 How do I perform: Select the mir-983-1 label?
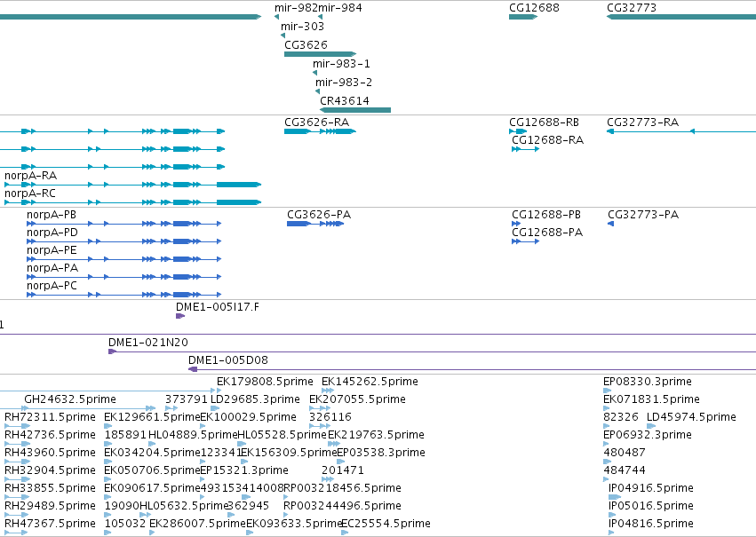click(x=341, y=64)
